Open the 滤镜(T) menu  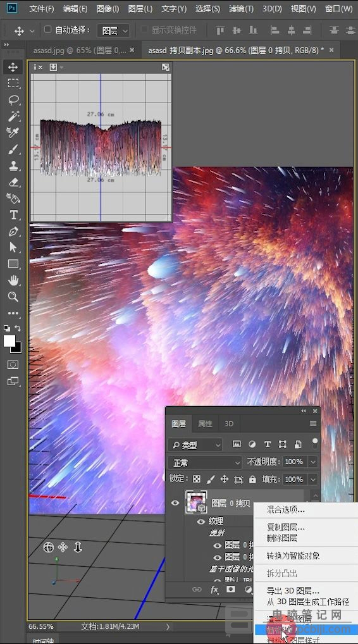(x=240, y=8)
